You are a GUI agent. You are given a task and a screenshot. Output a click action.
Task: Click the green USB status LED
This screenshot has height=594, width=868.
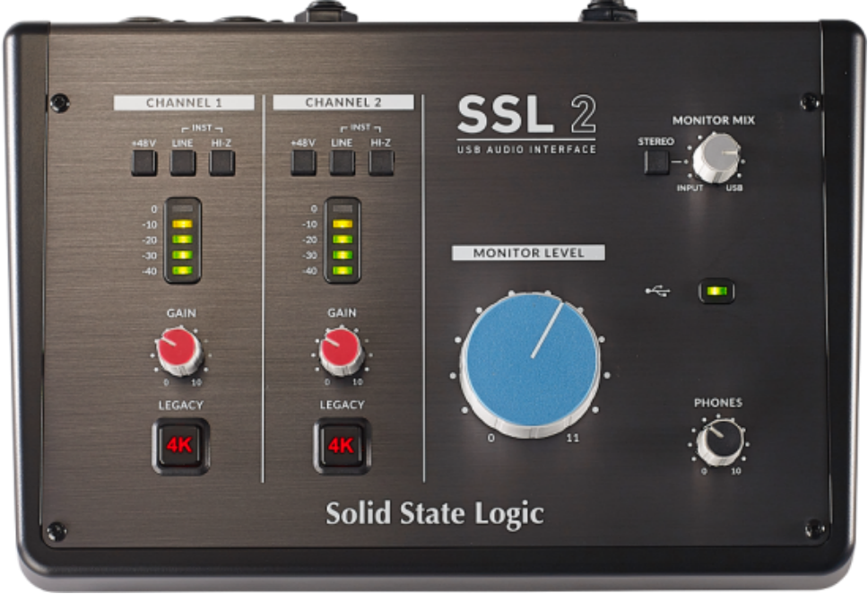coord(716,291)
